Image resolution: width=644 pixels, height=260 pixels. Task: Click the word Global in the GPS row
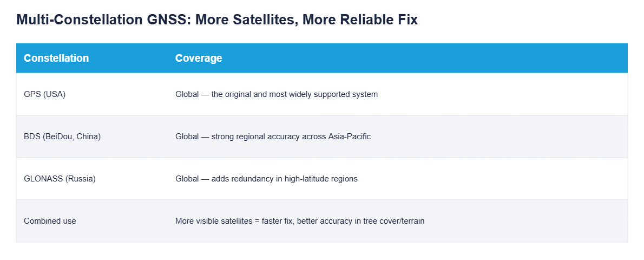[x=187, y=94]
